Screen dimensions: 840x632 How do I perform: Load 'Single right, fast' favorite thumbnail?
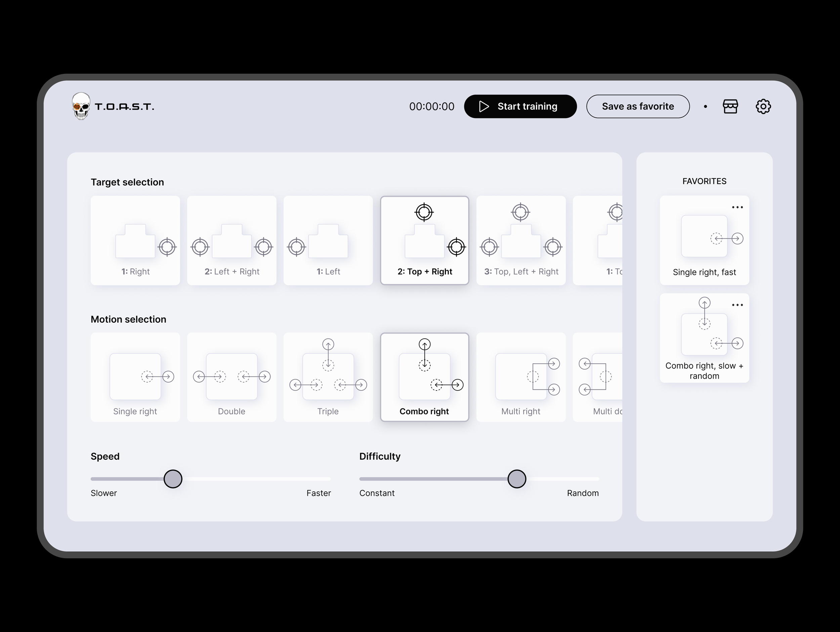tap(704, 237)
